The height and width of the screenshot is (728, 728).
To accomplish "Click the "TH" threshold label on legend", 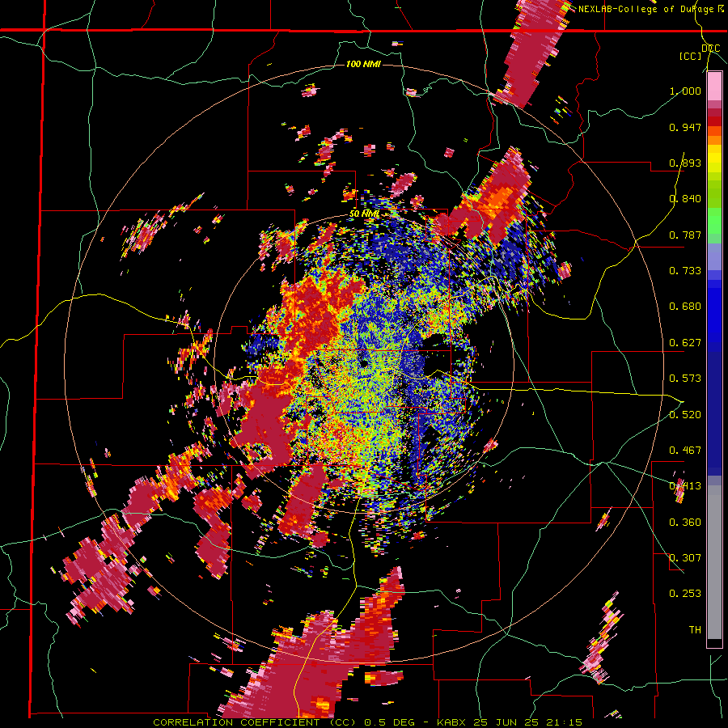I will point(695,630).
